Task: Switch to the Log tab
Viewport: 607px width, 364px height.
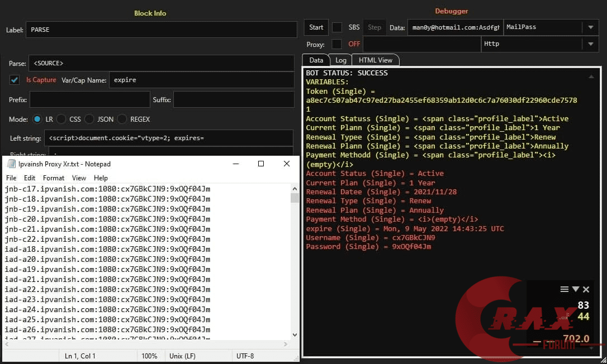Action: coord(341,60)
